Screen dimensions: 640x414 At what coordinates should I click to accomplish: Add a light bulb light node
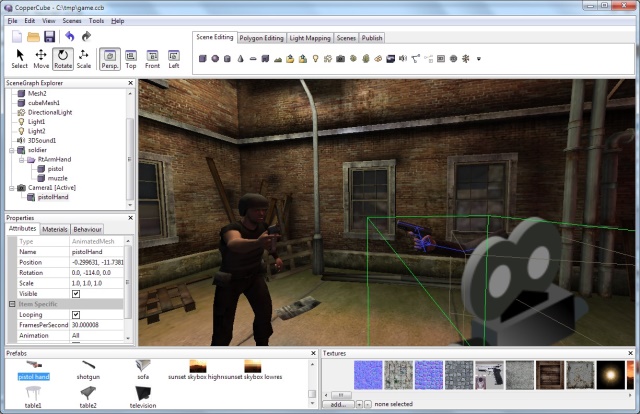click(316, 59)
